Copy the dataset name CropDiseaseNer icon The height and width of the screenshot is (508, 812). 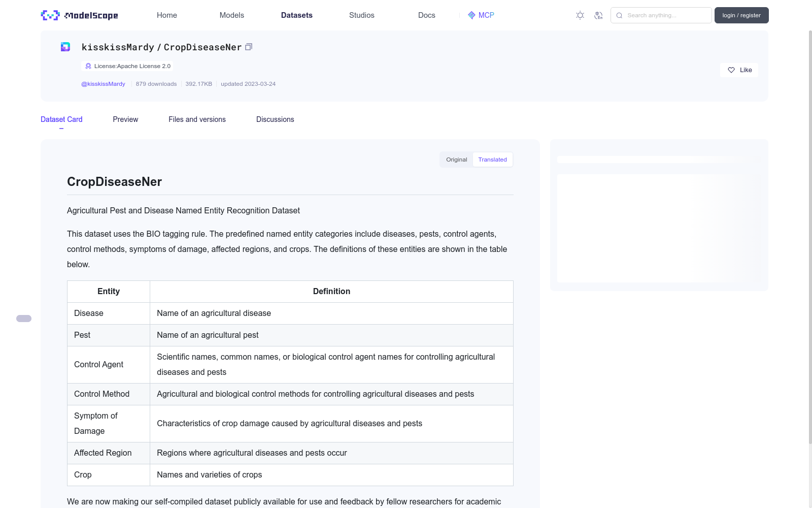249,47
